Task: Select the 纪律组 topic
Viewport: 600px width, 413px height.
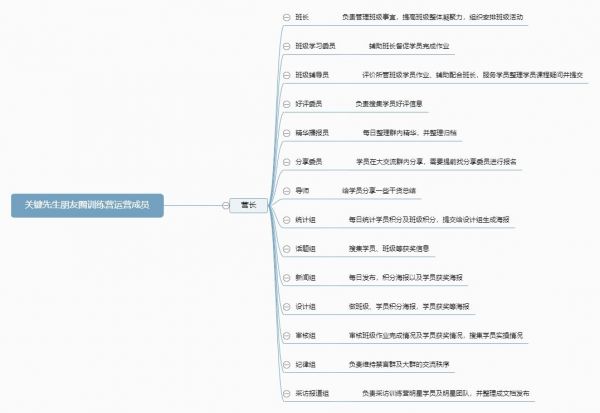Action: pos(307,364)
